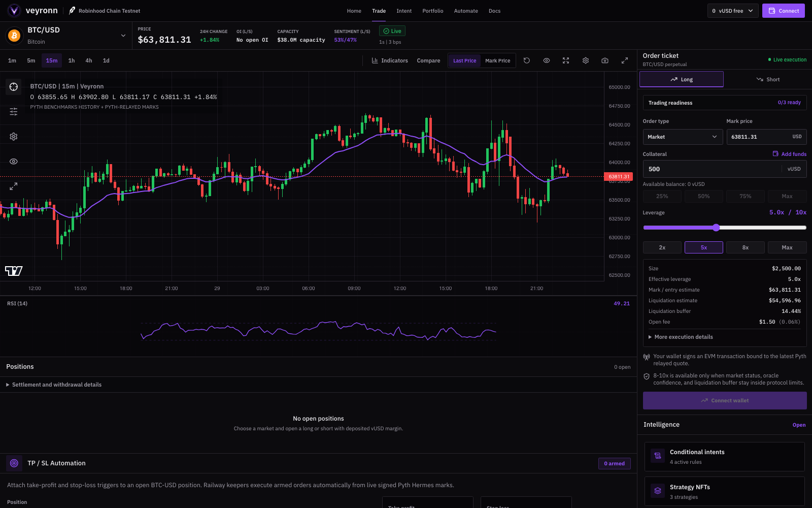
Task: Open the Order type Market dropdown
Action: 683,137
